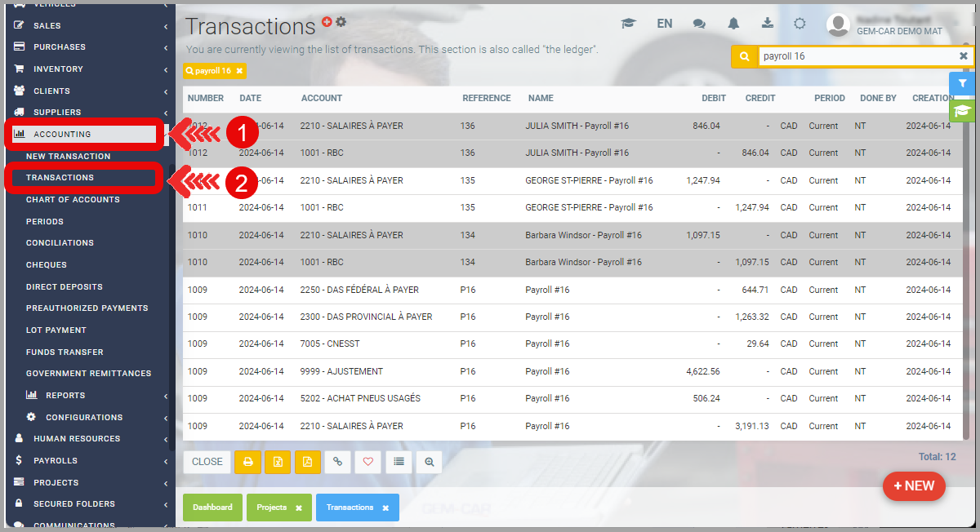Image resolution: width=980 pixels, height=532 pixels.
Task: Click the heart favorite icon
Action: (x=368, y=462)
